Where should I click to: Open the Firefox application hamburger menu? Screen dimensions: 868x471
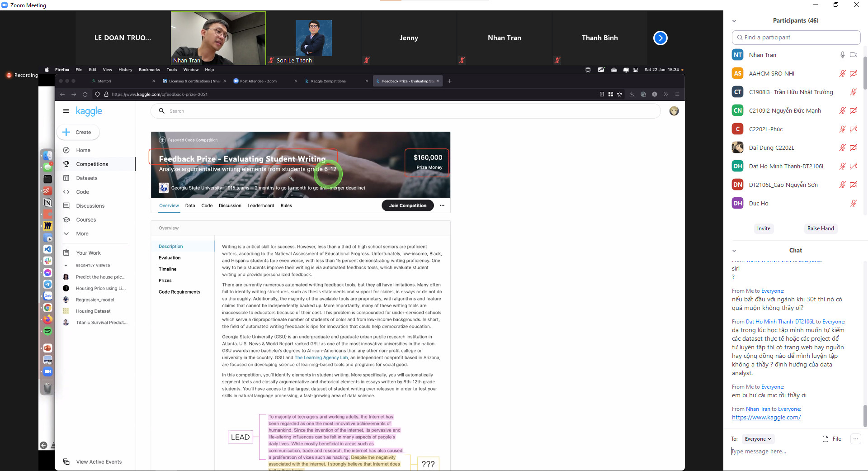[677, 94]
